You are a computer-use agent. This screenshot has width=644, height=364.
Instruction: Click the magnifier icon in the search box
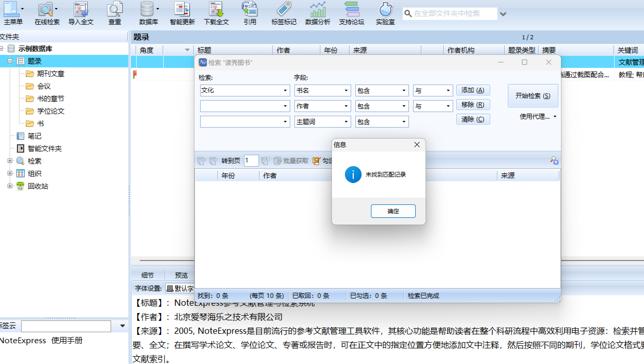pos(408,14)
